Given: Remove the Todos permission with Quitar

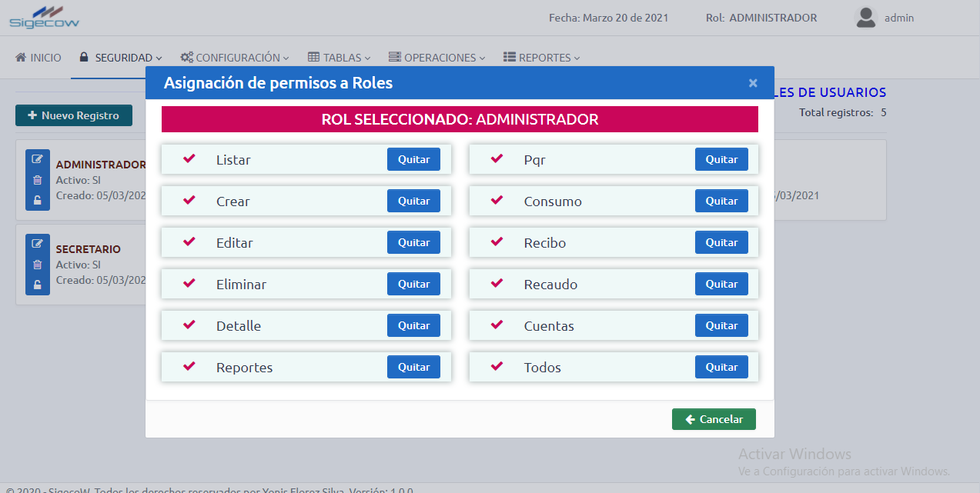Looking at the screenshot, I should point(721,368).
